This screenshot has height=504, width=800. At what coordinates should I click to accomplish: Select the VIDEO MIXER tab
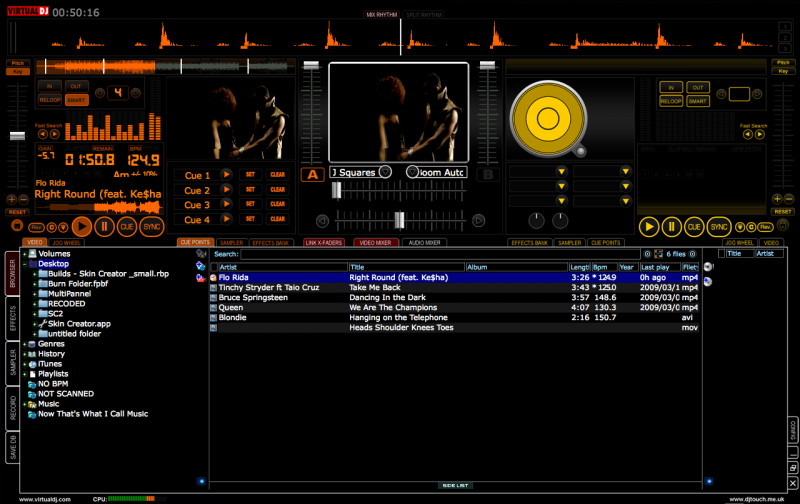pyautogui.click(x=376, y=243)
